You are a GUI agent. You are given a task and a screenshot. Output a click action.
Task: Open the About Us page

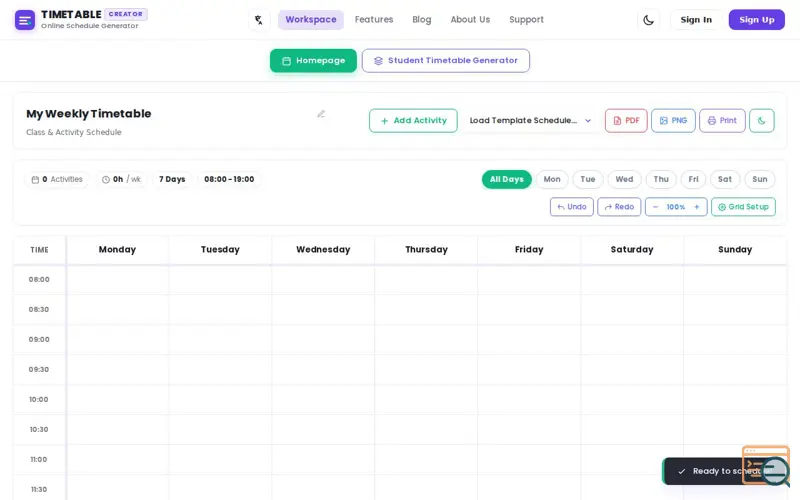pyautogui.click(x=470, y=20)
